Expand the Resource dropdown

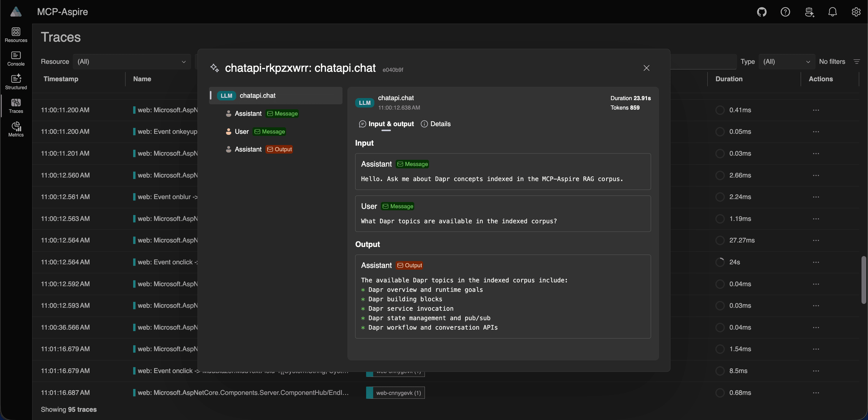[x=132, y=62]
